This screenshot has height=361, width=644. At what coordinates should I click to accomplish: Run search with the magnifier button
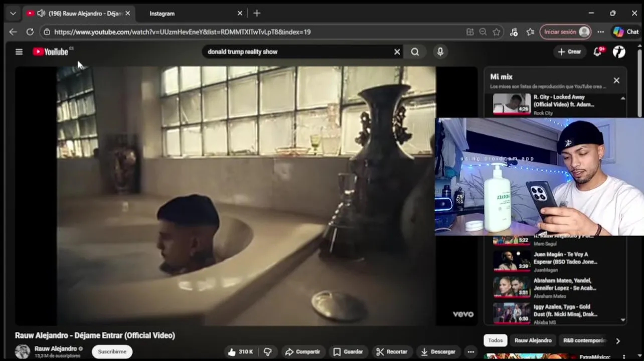[x=415, y=52]
